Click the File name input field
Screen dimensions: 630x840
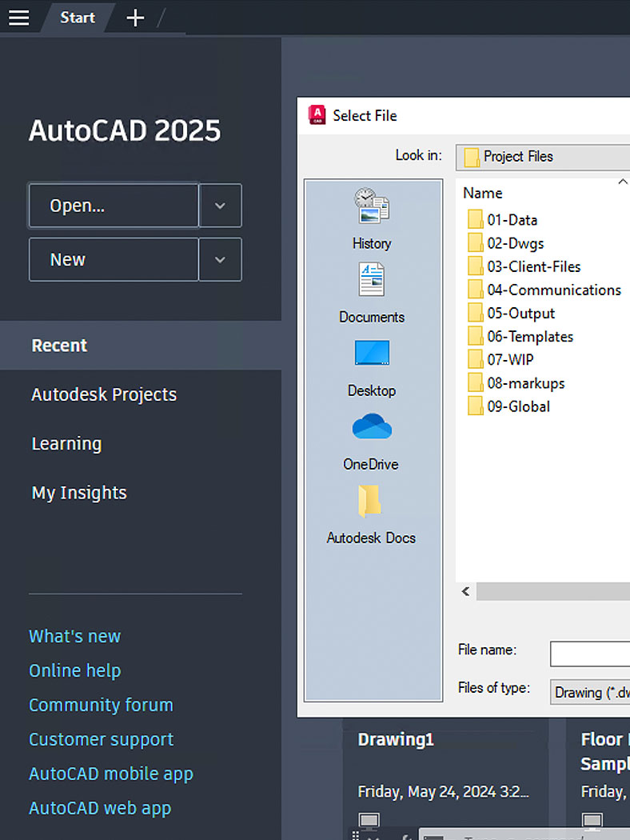[x=590, y=654]
